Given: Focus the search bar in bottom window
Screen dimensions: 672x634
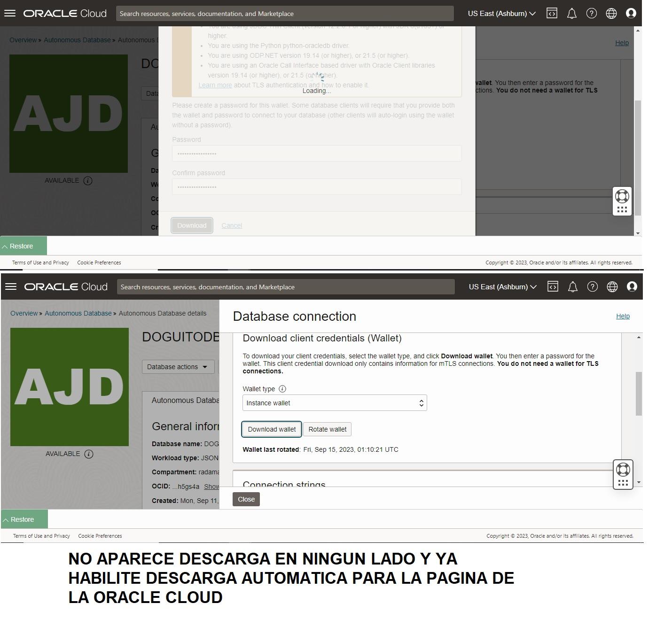Looking at the screenshot, I should [x=286, y=287].
